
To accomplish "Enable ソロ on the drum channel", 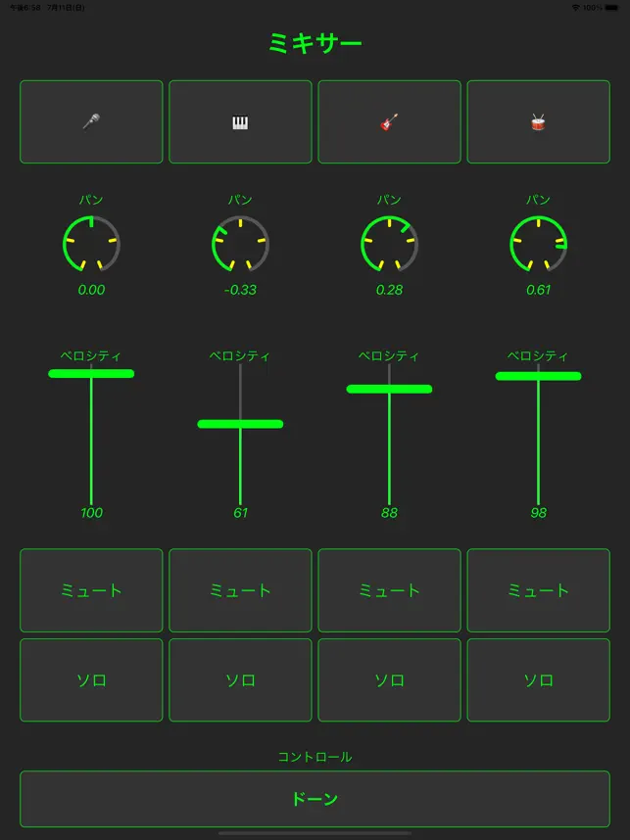I will [538, 679].
